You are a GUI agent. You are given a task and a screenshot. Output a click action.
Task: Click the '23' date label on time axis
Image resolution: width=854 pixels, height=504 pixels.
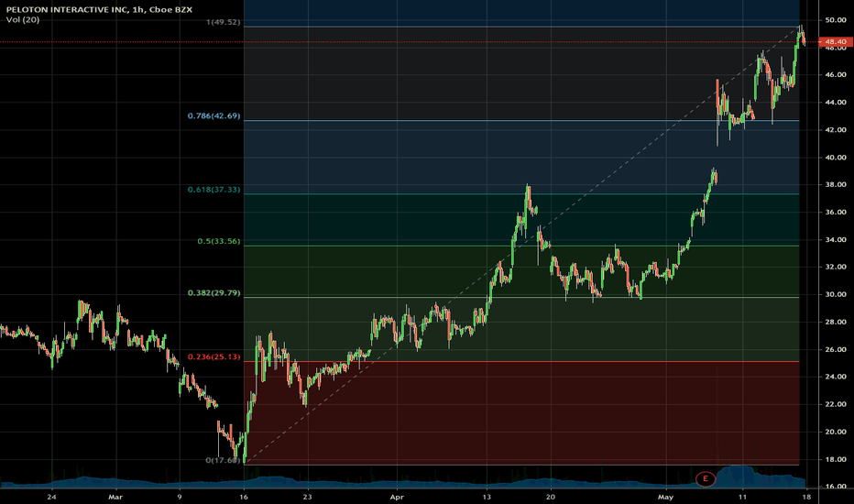(307, 497)
